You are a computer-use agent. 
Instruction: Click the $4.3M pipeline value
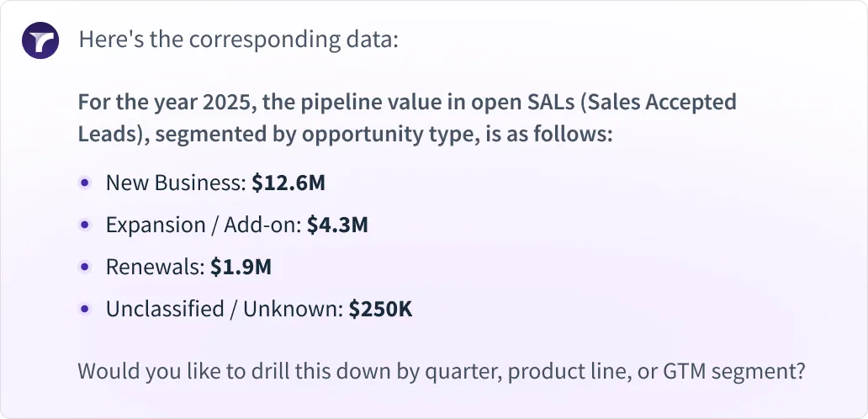pos(337,225)
